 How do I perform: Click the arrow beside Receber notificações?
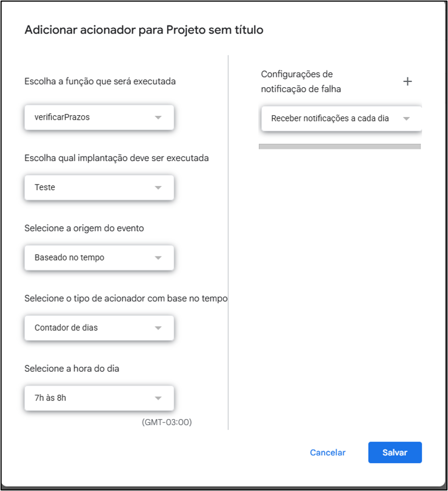[x=407, y=119]
